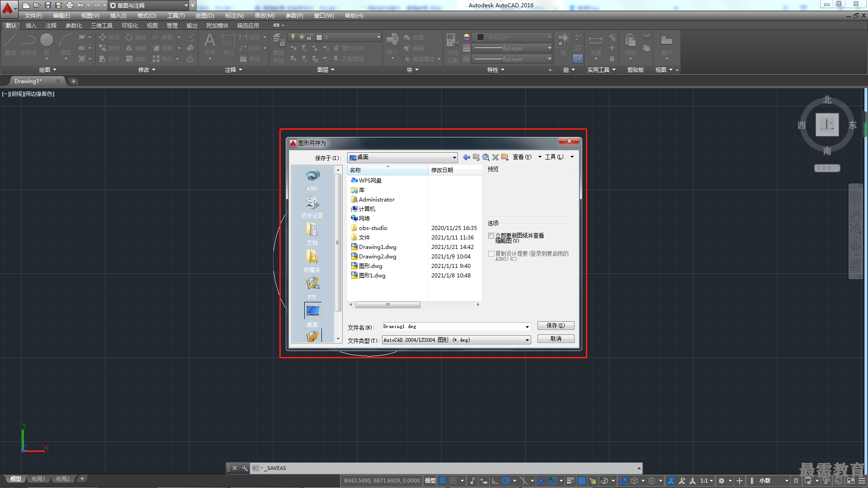868x488 pixels.
Task: Click the 保存(S) button
Action: [556, 326]
